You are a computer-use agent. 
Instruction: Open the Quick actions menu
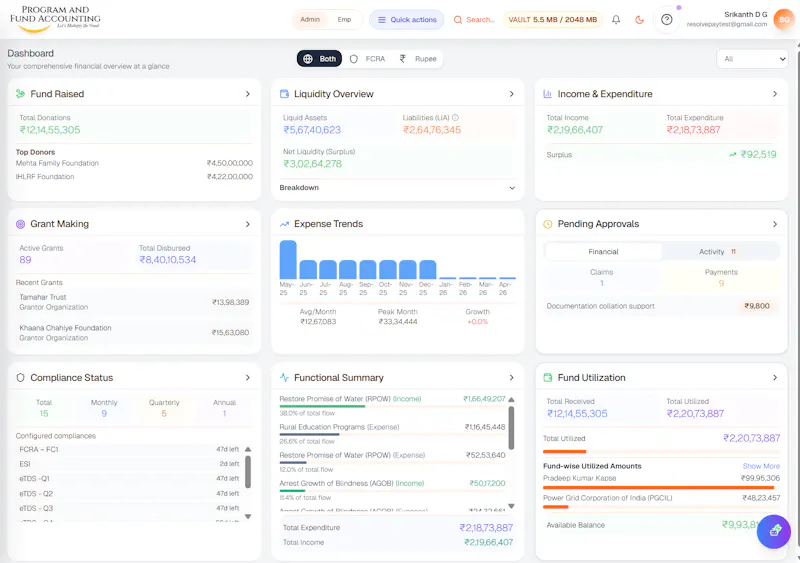point(407,19)
